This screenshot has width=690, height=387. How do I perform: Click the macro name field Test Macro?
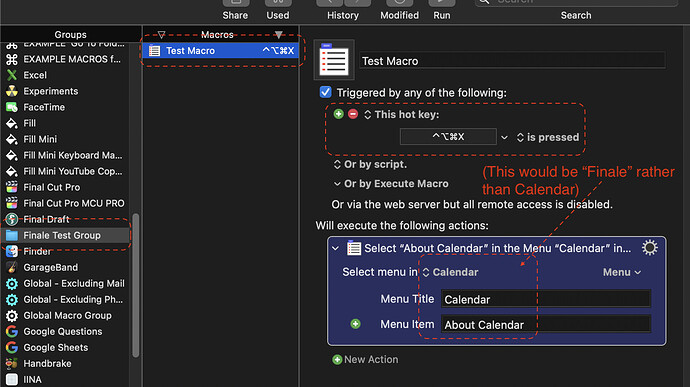click(513, 61)
